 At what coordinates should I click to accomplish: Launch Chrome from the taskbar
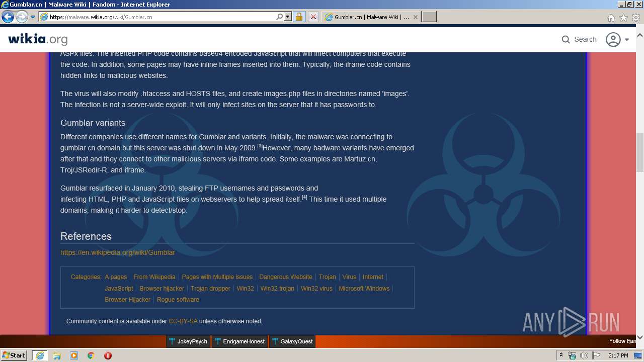[x=91, y=355]
